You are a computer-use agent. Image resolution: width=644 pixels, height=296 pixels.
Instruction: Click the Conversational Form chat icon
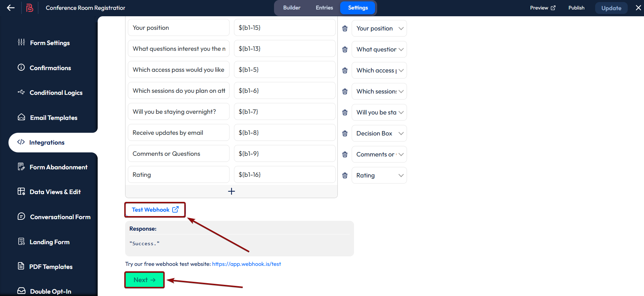[21, 216]
